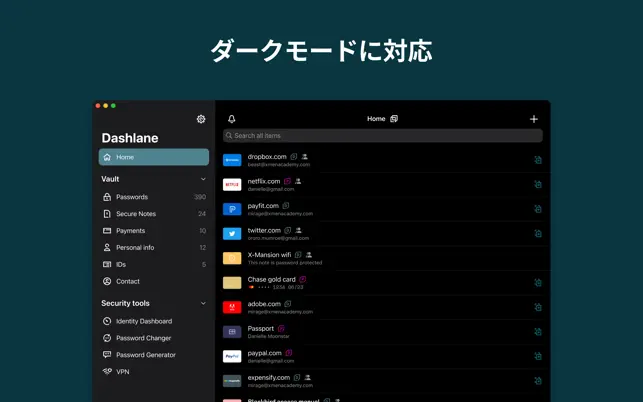This screenshot has width=643, height=402.
Task: Open Secure Notes section
Action: pyautogui.click(x=154, y=214)
